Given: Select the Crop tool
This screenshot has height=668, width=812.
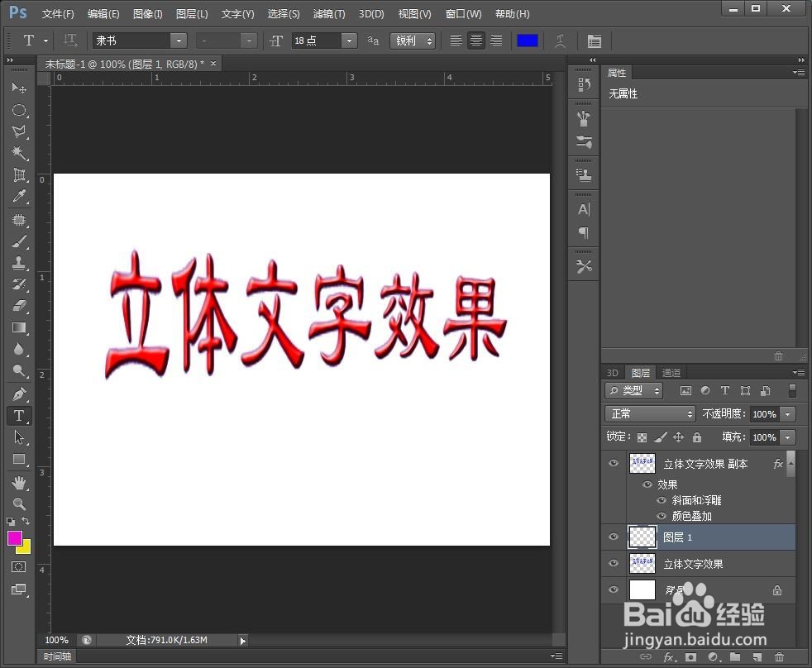Looking at the screenshot, I should (20, 176).
